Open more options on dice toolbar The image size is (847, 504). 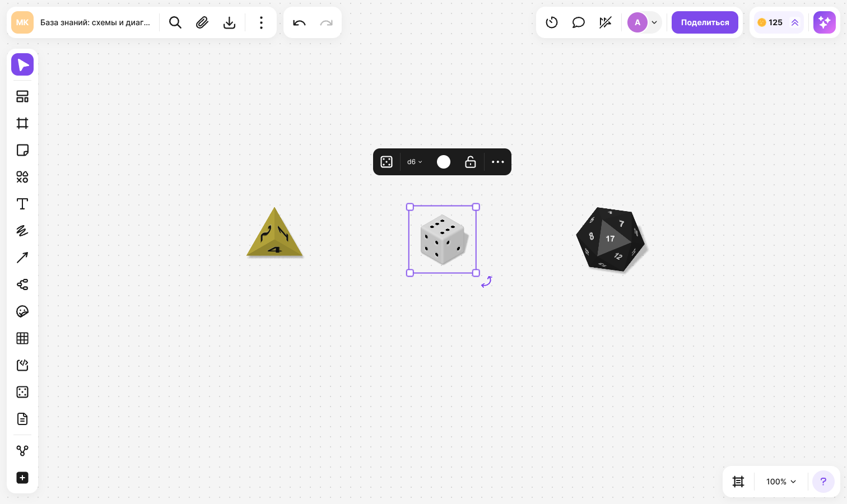coord(498,162)
